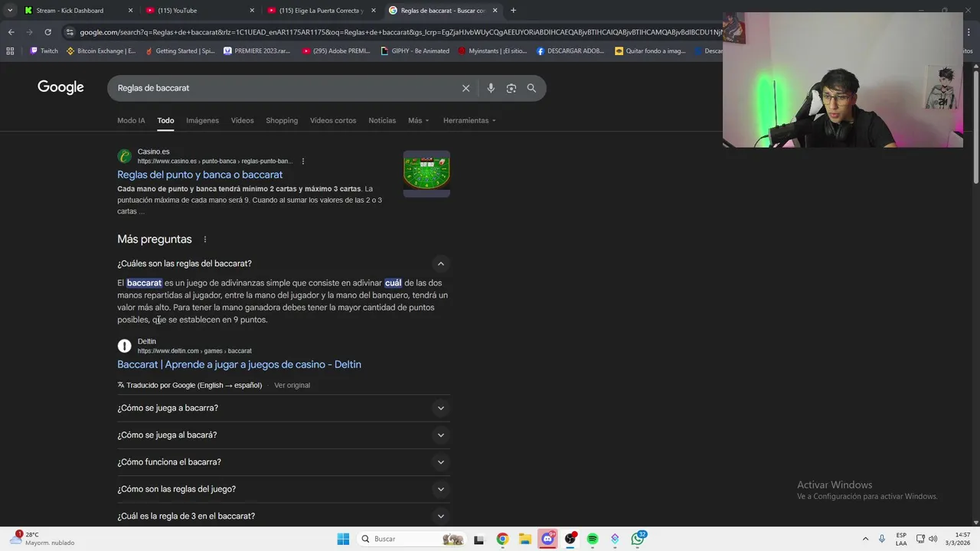Show hidden system tray icons
Image resolution: width=980 pixels, height=551 pixels.
(865, 539)
